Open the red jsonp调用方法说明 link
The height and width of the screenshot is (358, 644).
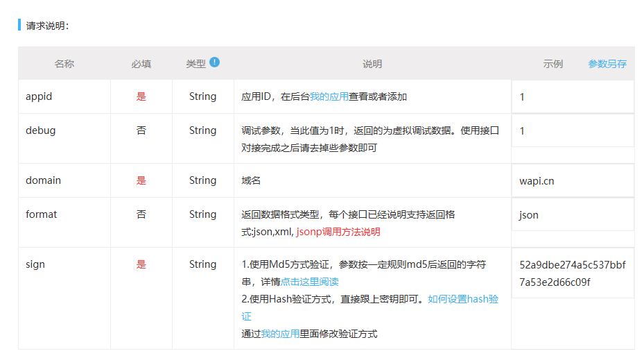[x=338, y=232]
